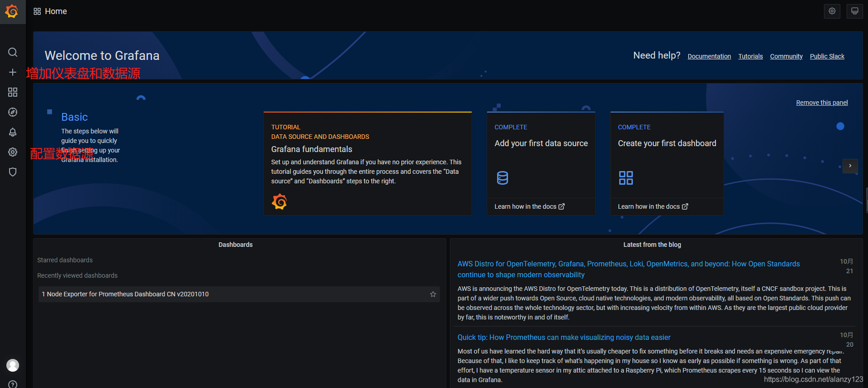Open the Server Admin shield icon

pos(13,172)
